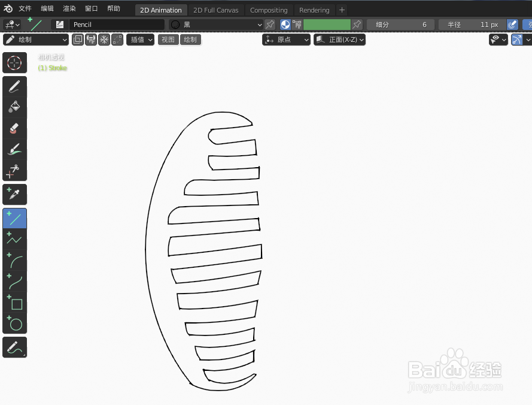Activate the Eyedropper tool
This screenshot has width=532, height=405.
click(x=14, y=194)
